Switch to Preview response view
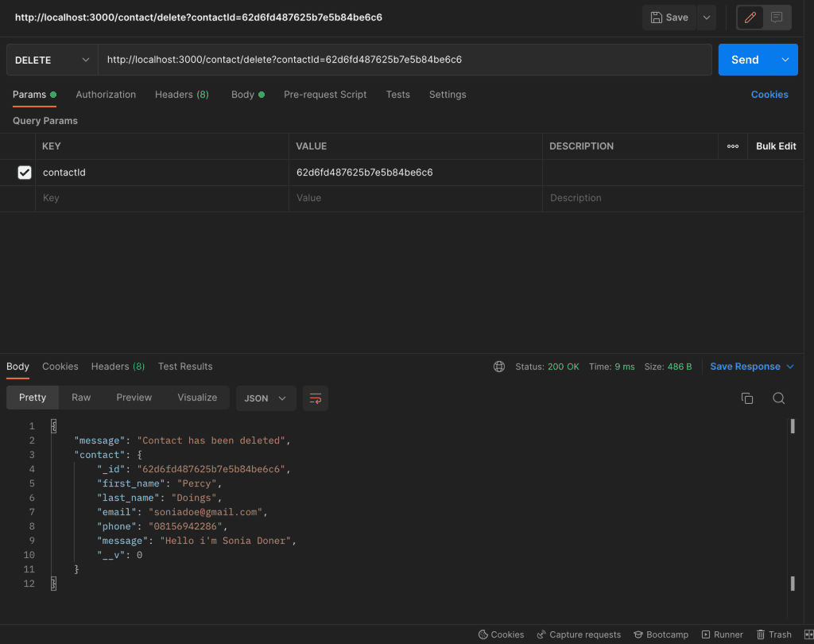 pyautogui.click(x=134, y=398)
